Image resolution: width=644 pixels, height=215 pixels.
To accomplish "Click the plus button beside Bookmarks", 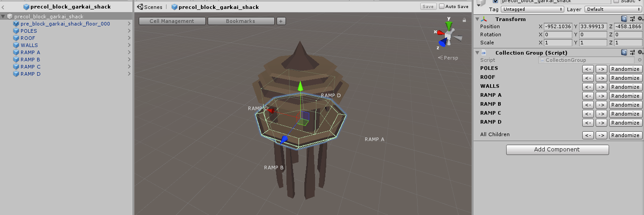I will (281, 21).
